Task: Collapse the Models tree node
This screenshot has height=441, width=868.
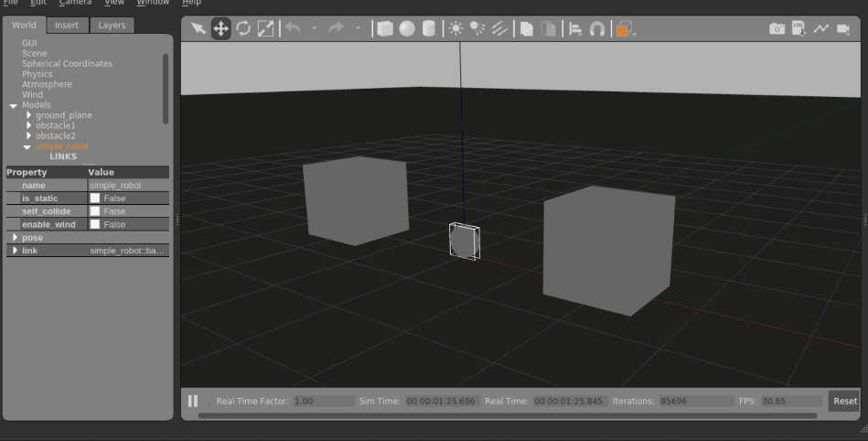Action: pos(14,105)
